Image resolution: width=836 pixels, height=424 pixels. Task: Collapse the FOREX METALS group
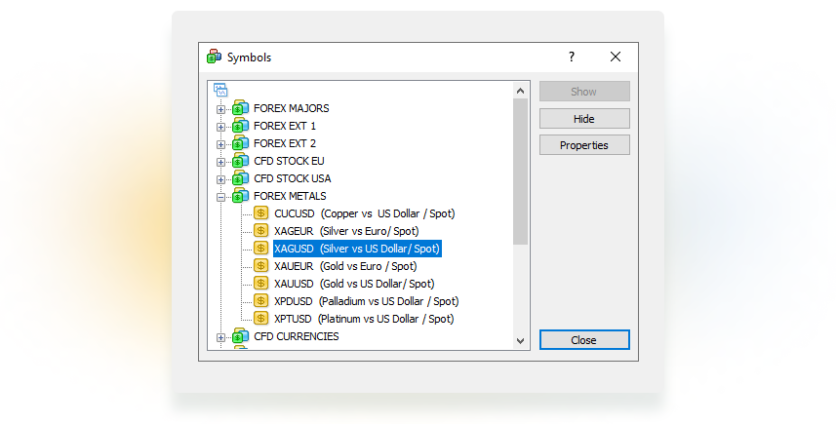tap(221, 197)
